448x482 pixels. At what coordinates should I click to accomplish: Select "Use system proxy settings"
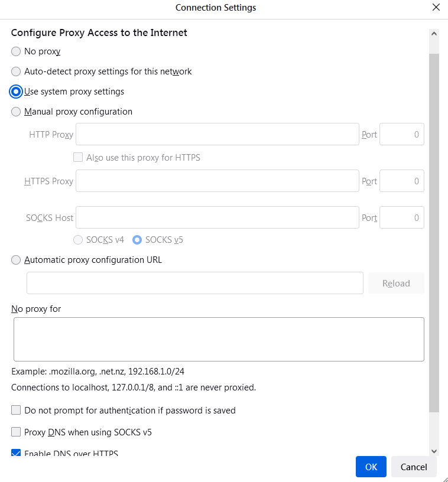click(16, 92)
